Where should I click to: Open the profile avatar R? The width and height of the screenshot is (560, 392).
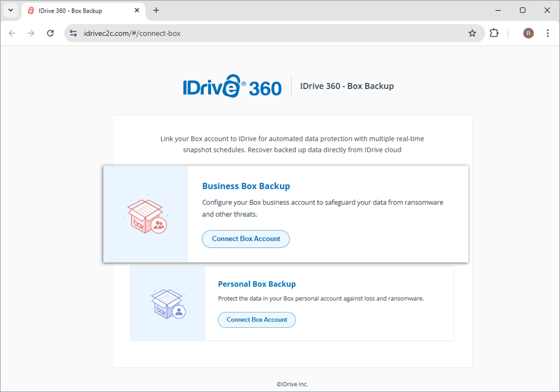[x=528, y=33]
